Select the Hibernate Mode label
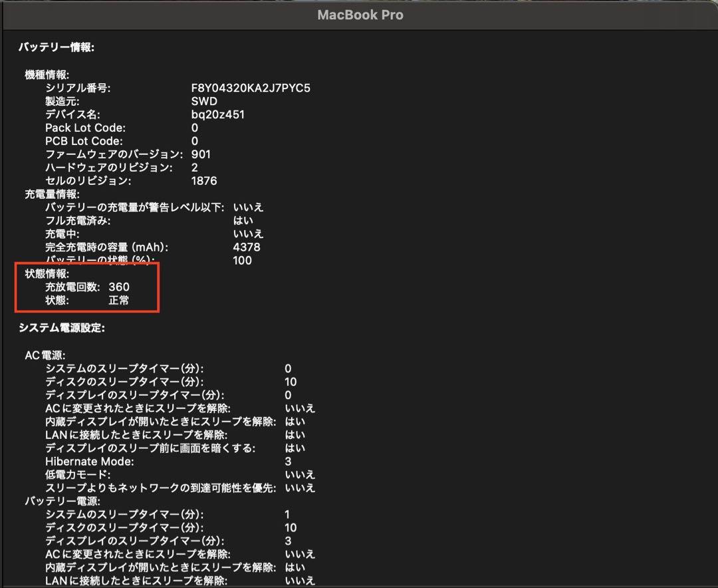 [90, 462]
